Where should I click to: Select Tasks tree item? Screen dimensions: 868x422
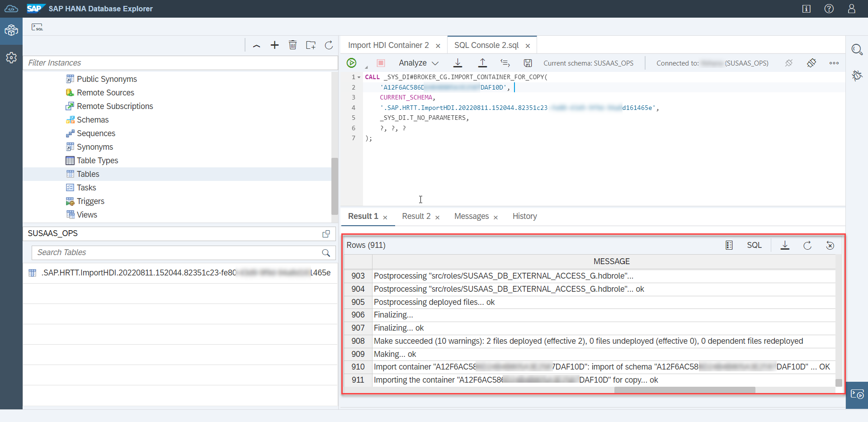[86, 188]
